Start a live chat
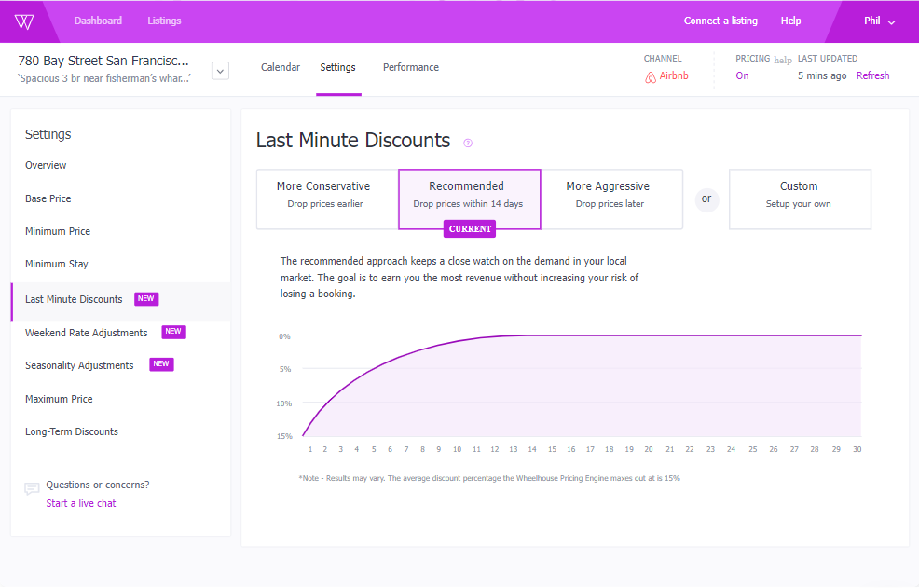 pos(80,502)
